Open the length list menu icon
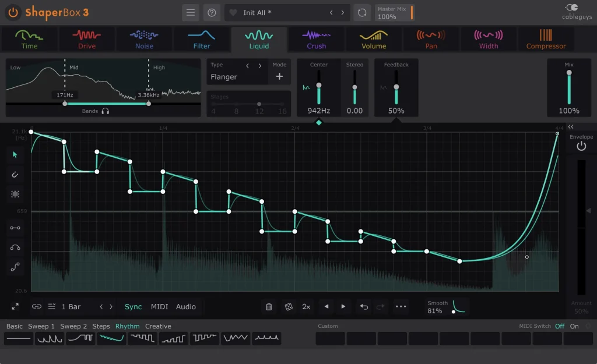The width and height of the screenshot is (597, 364). click(52, 306)
